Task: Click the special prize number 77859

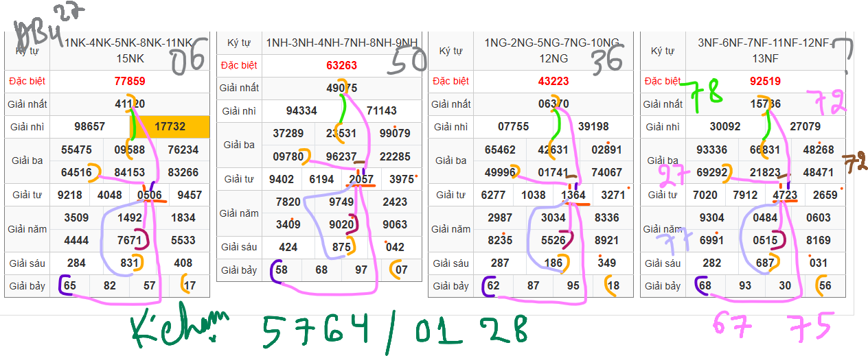Action: pyautogui.click(x=130, y=81)
